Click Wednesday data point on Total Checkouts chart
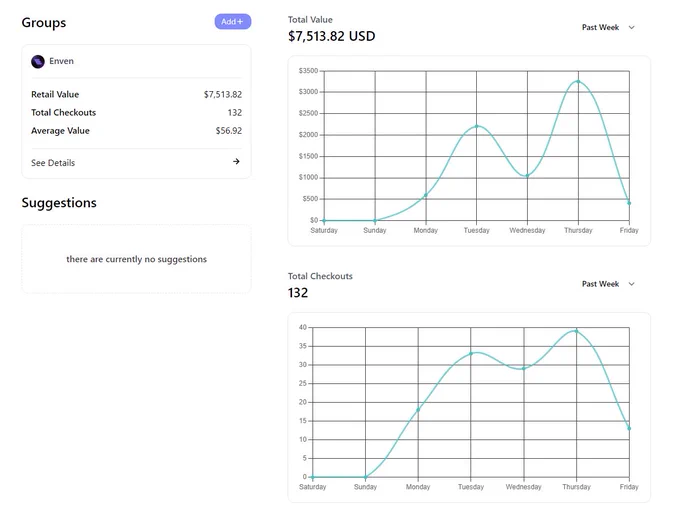 523,368
